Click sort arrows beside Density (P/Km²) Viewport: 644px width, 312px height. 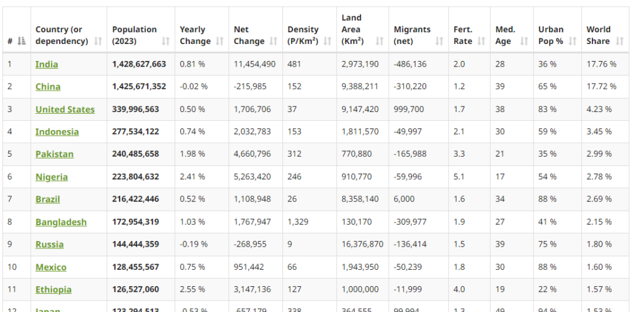pyautogui.click(x=327, y=41)
